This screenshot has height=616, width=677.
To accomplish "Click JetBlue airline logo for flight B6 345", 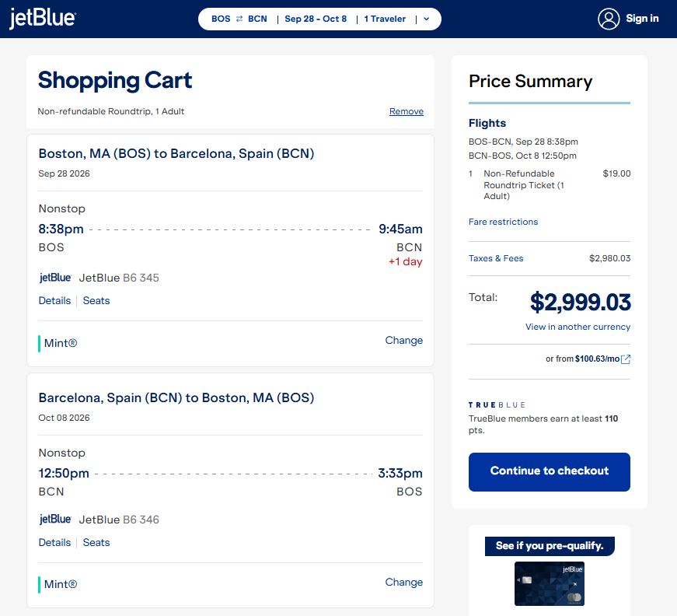I will tap(55, 278).
